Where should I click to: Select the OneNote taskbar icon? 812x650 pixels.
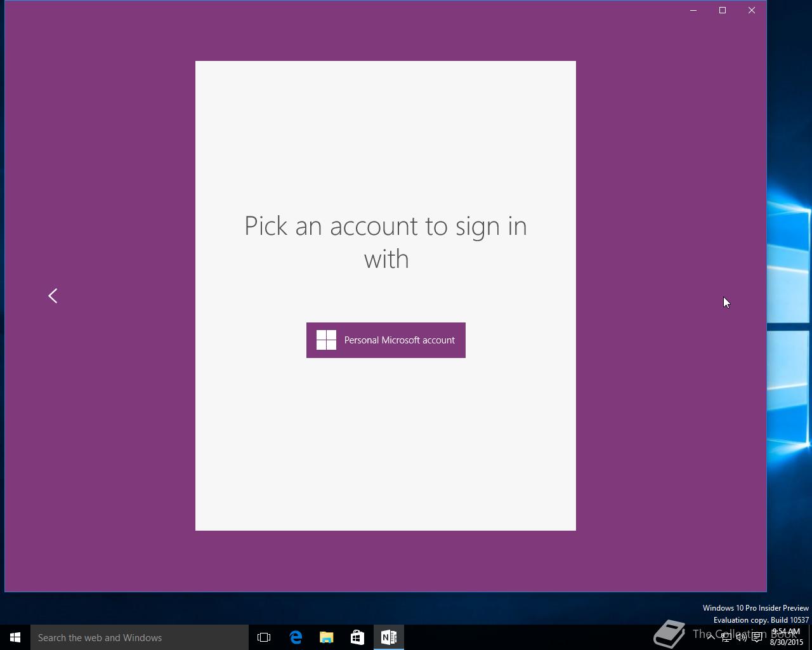pos(389,637)
